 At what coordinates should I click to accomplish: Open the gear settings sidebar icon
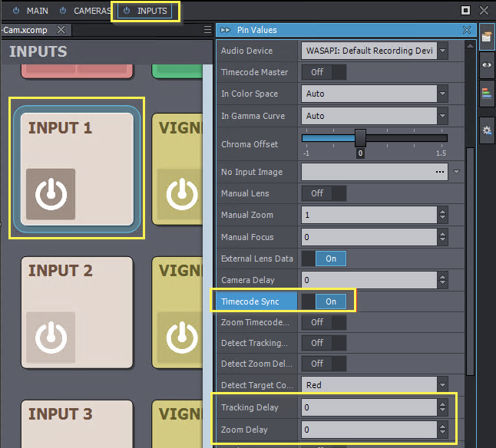point(487,130)
